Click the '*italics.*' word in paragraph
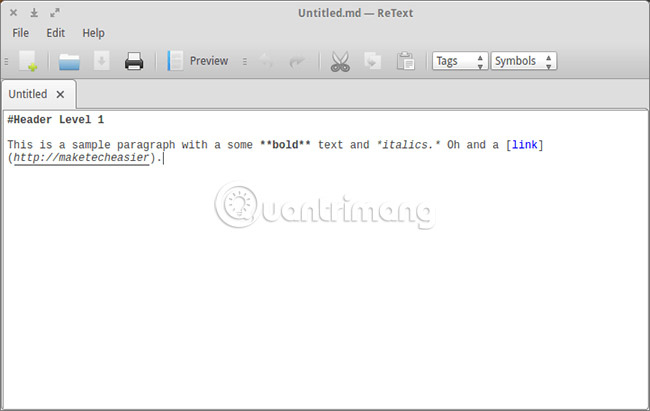This screenshot has width=650, height=411. pos(408,145)
